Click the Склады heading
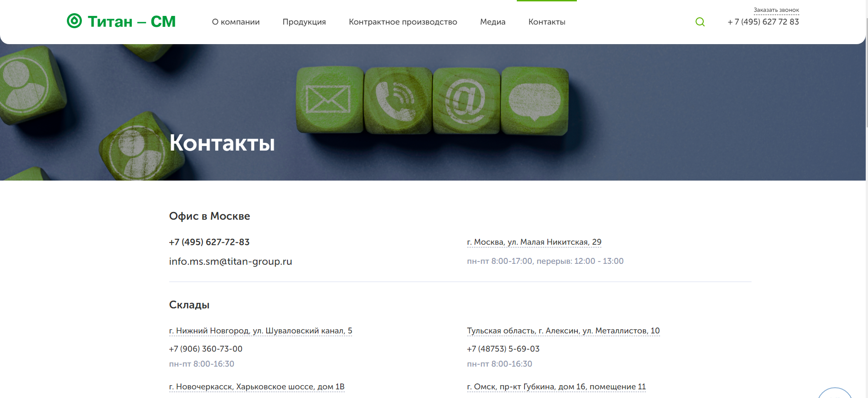 coord(189,305)
